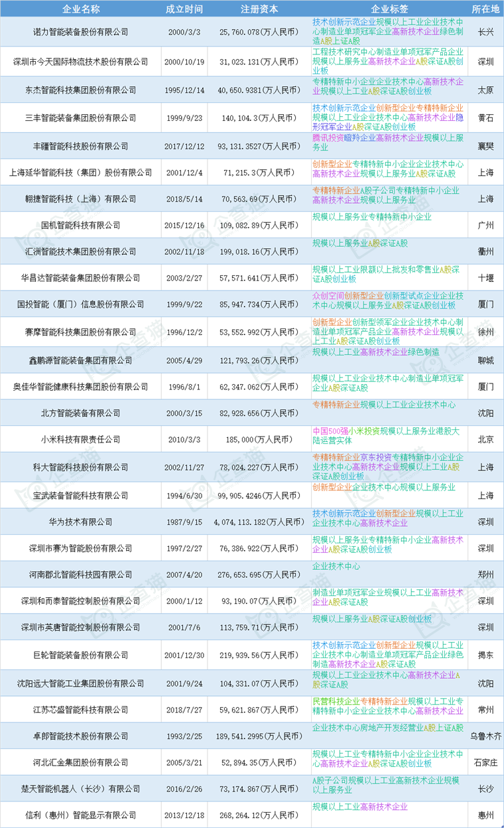Click the founding date 1995/12/14
Screen dimensions: 504x828
pos(184,90)
